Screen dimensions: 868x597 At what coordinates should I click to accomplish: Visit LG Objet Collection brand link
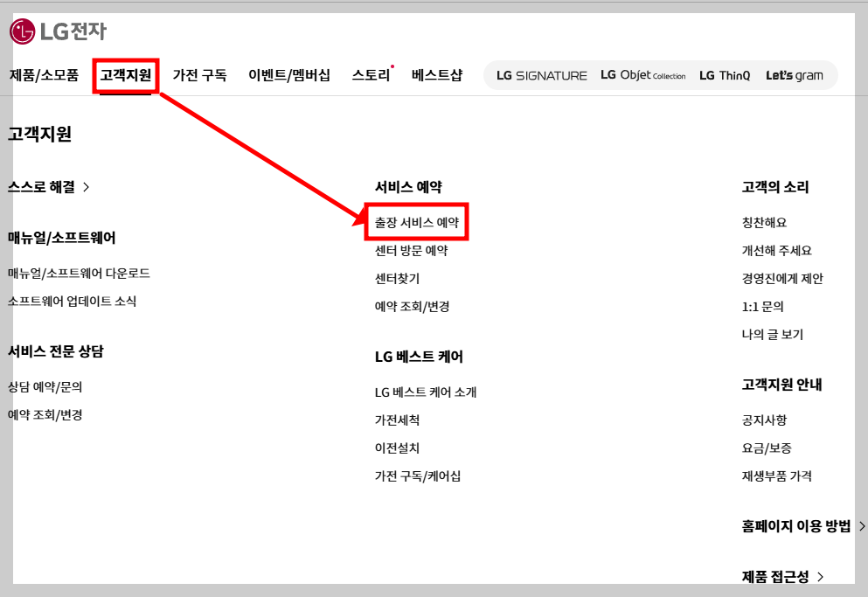(643, 75)
